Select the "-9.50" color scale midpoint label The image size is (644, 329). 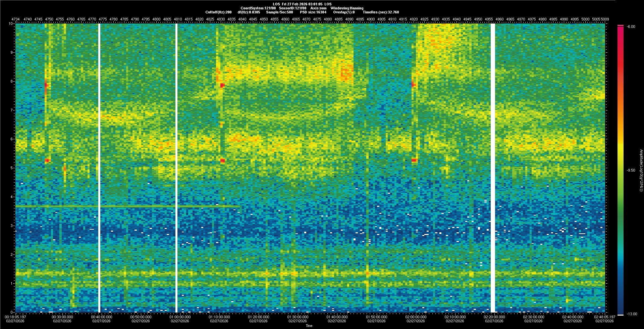630,170
